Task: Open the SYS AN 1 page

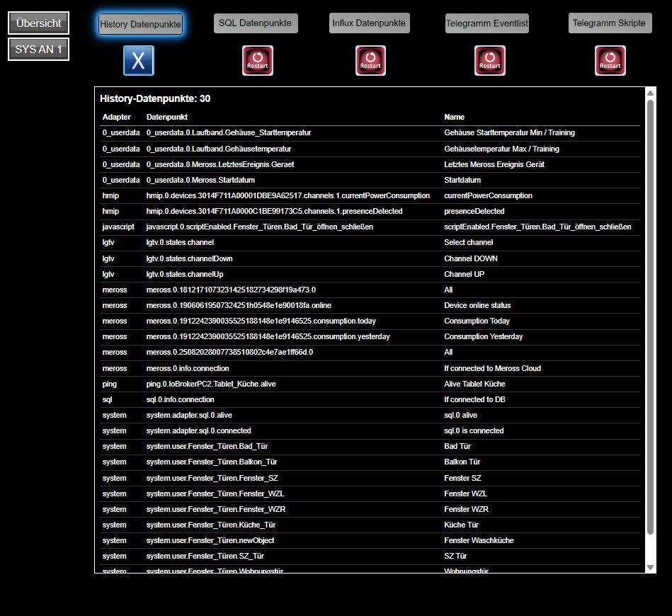Action: (38, 50)
